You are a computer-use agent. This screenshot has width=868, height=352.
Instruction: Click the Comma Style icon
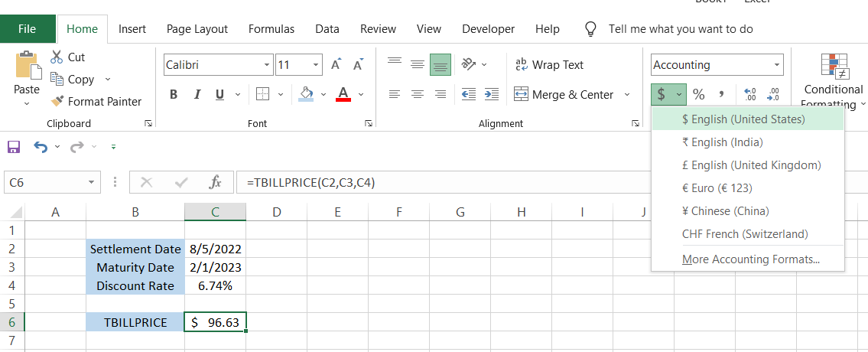(720, 95)
